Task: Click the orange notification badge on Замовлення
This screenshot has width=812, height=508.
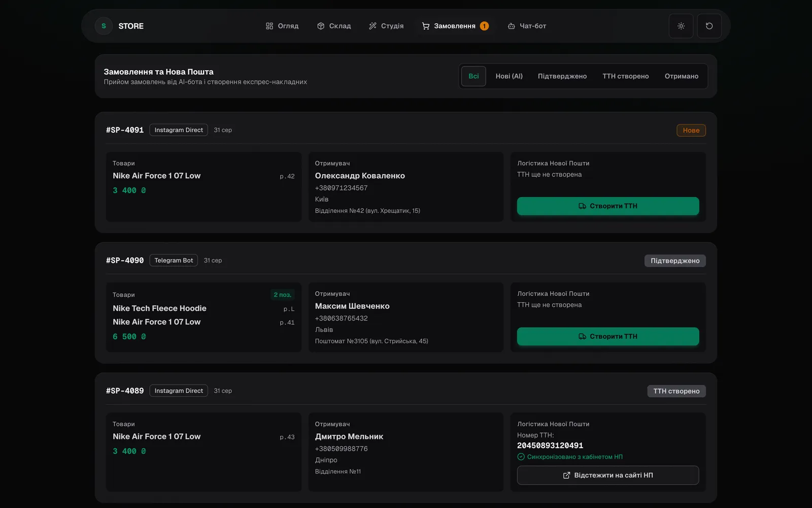Action: (484, 26)
